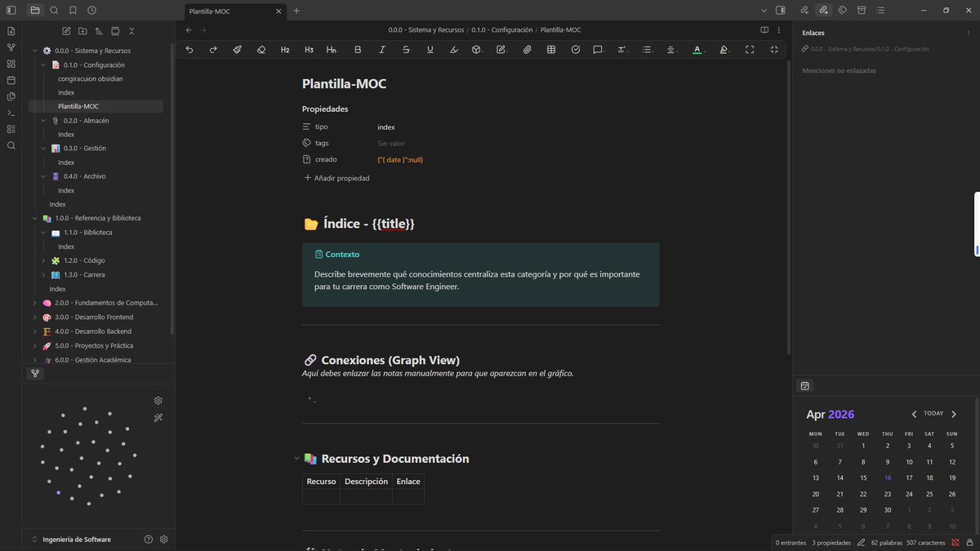Collapse the 0.2.0 - Almacén folder
Image resolution: width=980 pixels, height=551 pixels.
[x=43, y=120]
